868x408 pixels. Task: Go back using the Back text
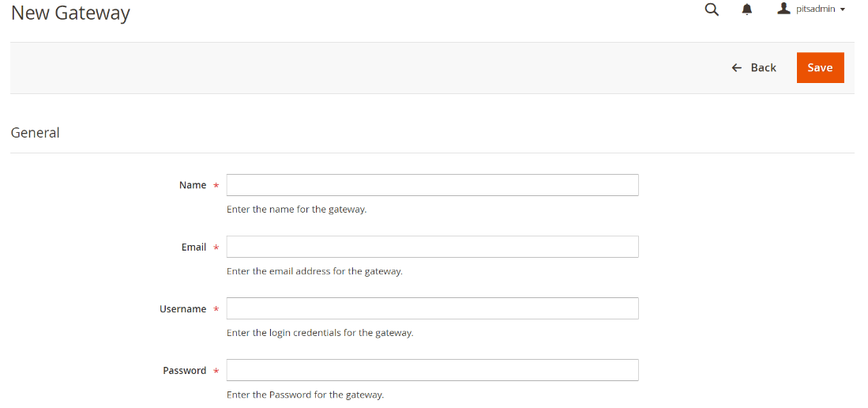tap(763, 68)
